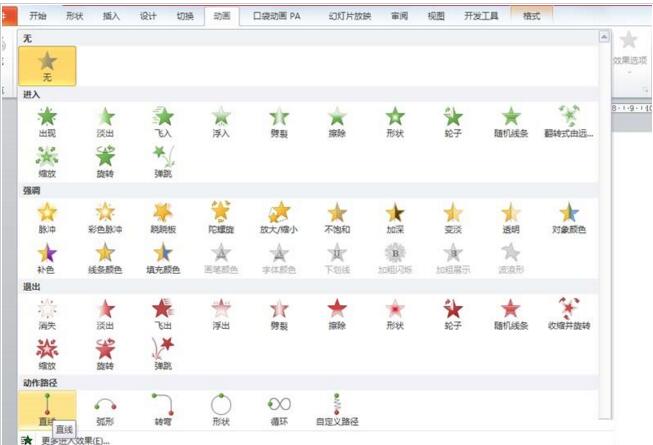Choose the red 形状 exit effect

[x=395, y=314]
